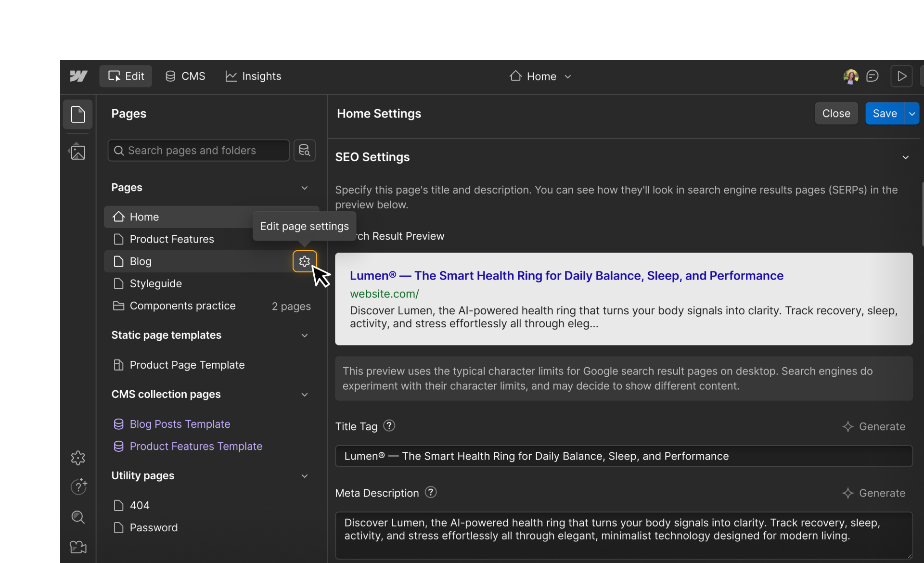Show the Title Tag help tooltip
The height and width of the screenshot is (563, 924).
388,425
